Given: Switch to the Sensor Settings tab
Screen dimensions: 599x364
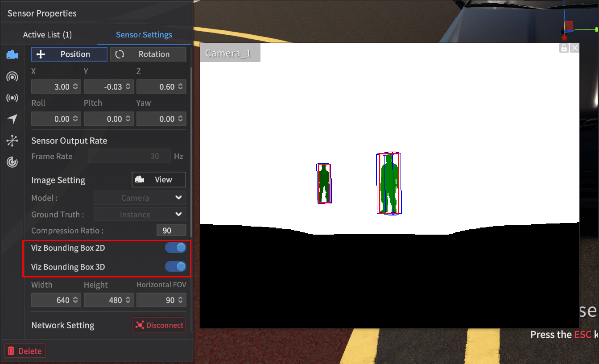Looking at the screenshot, I should (144, 34).
